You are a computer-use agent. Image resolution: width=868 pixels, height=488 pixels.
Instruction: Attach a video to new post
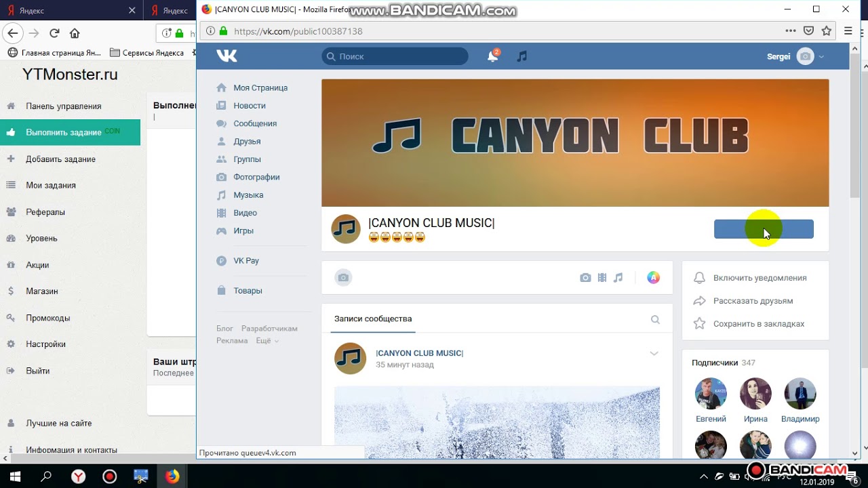point(602,278)
